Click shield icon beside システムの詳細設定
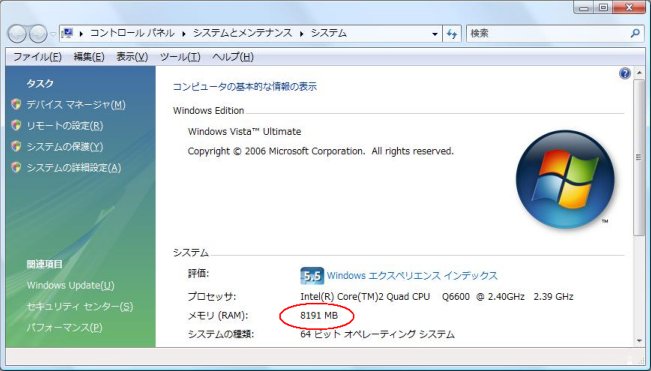This screenshot has width=651, height=371. [x=16, y=167]
